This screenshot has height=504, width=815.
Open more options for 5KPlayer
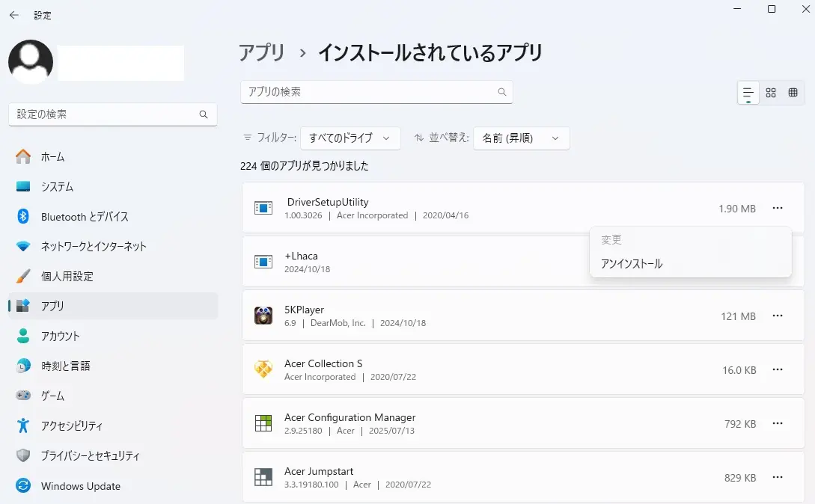(778, 316)
